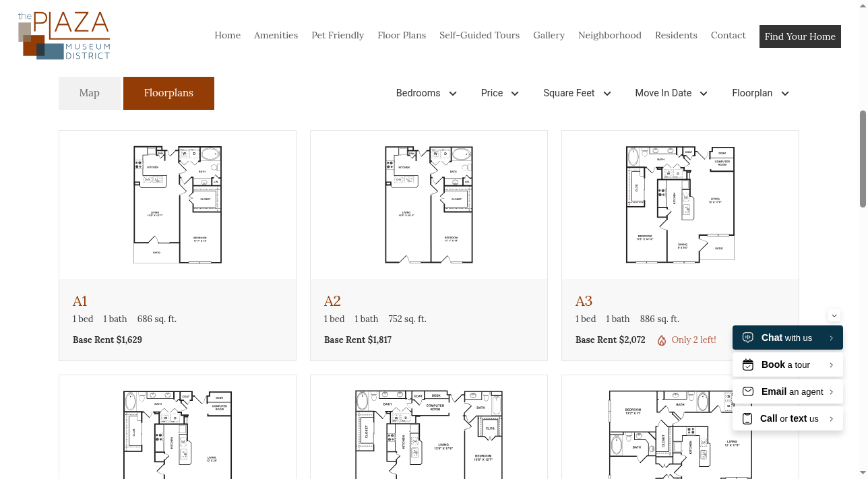Click the Find Your Home button
The image size is (868, 479).
click(800, 36)
